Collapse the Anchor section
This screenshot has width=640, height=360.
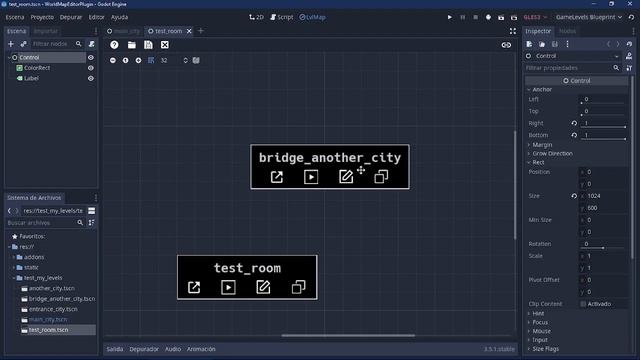point(529,89)
